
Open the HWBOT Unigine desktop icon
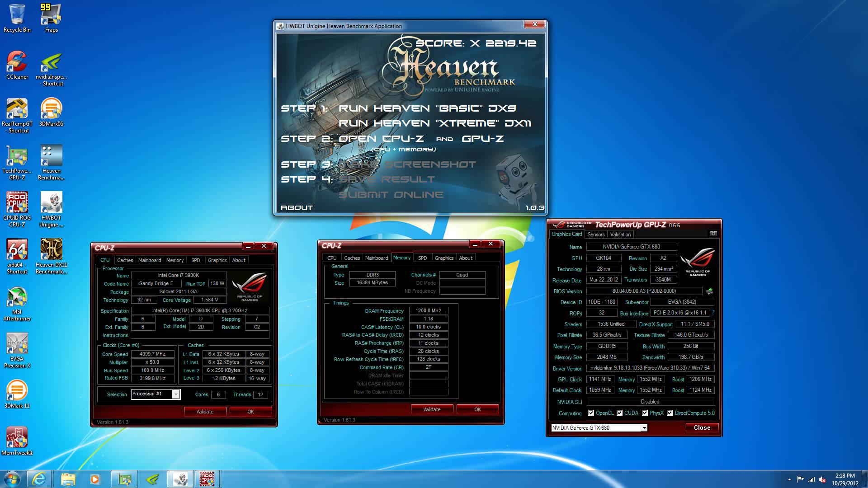[x=51, y=210]
